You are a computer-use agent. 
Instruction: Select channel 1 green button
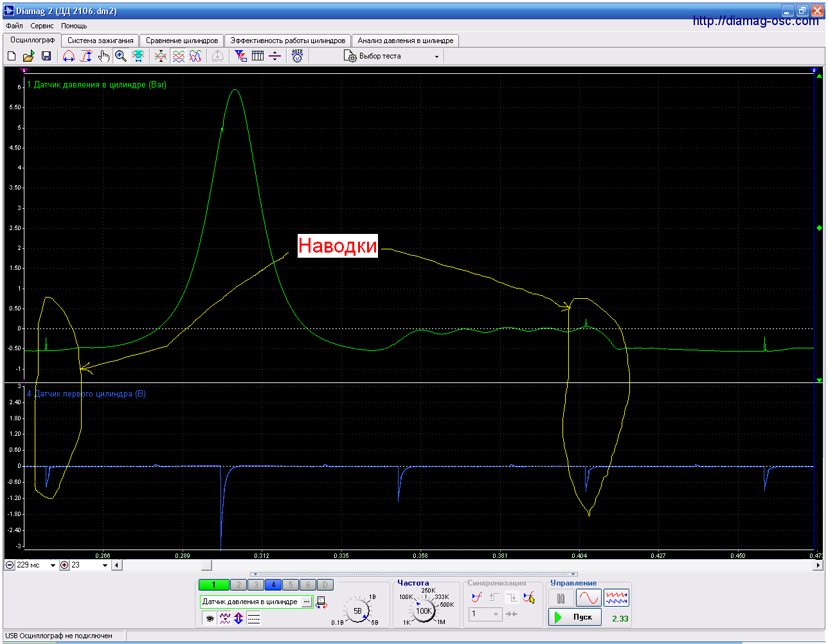pos(214,585)
